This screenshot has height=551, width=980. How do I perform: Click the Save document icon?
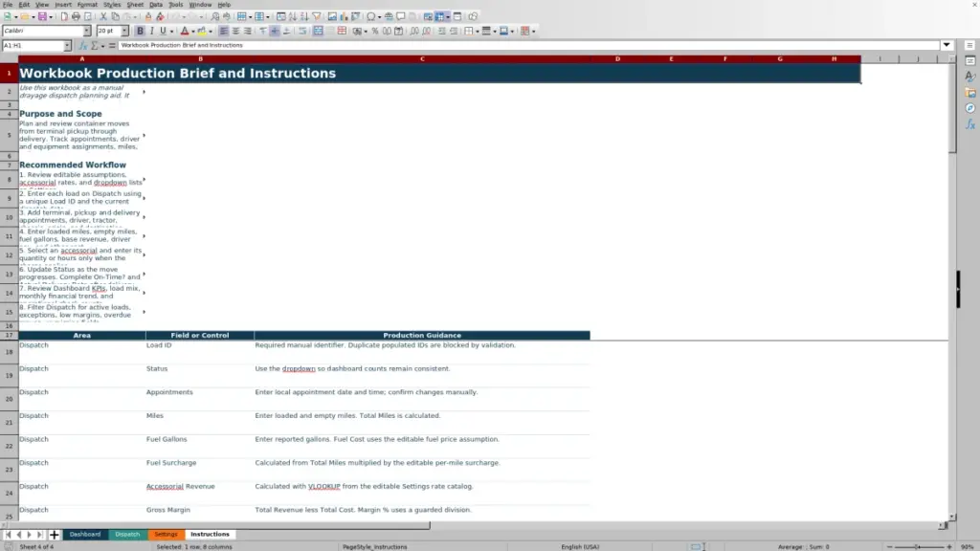tap(42, 17)
